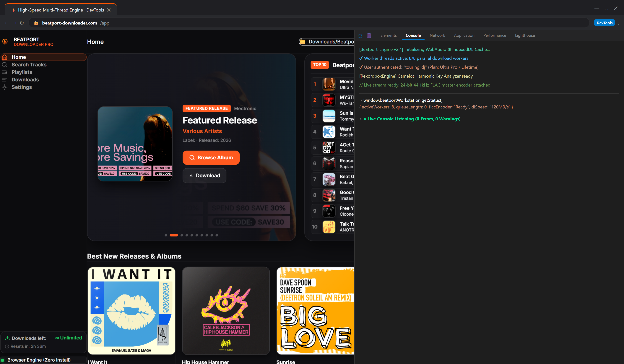
Task: Click the browser back arrow
Action: [7, 23]
